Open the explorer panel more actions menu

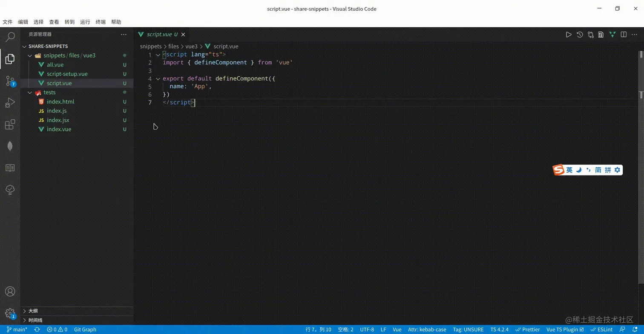[x=124, y=35]
